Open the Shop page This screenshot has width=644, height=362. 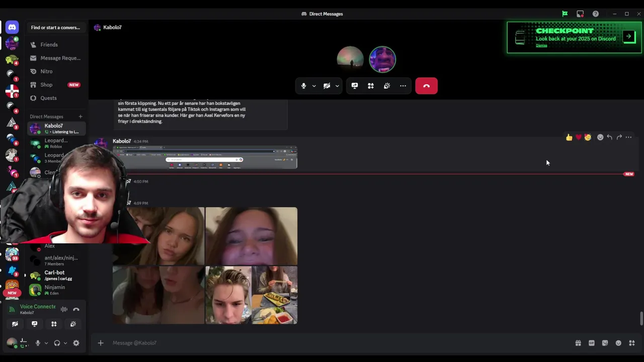pos(56,84)
